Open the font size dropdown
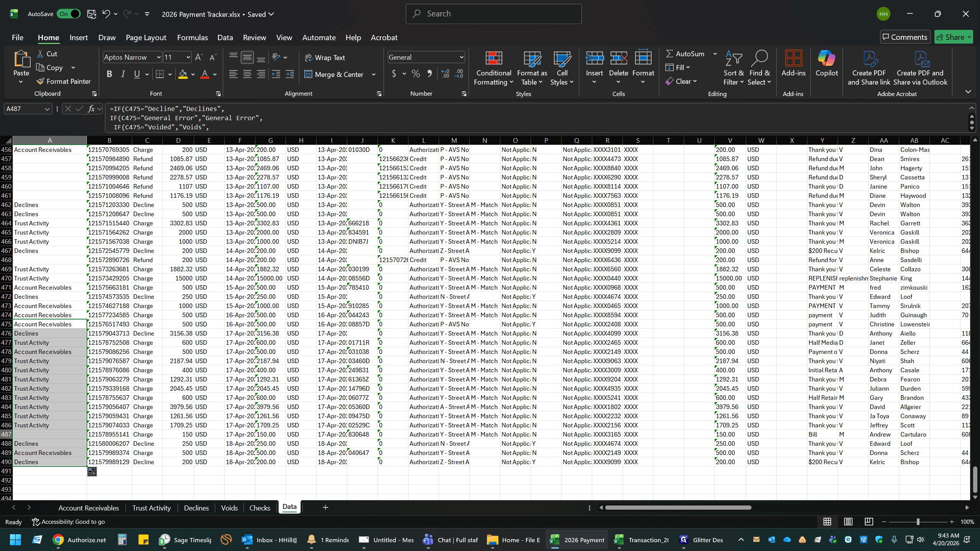This screenshot has width=980, height=551. 188,57
